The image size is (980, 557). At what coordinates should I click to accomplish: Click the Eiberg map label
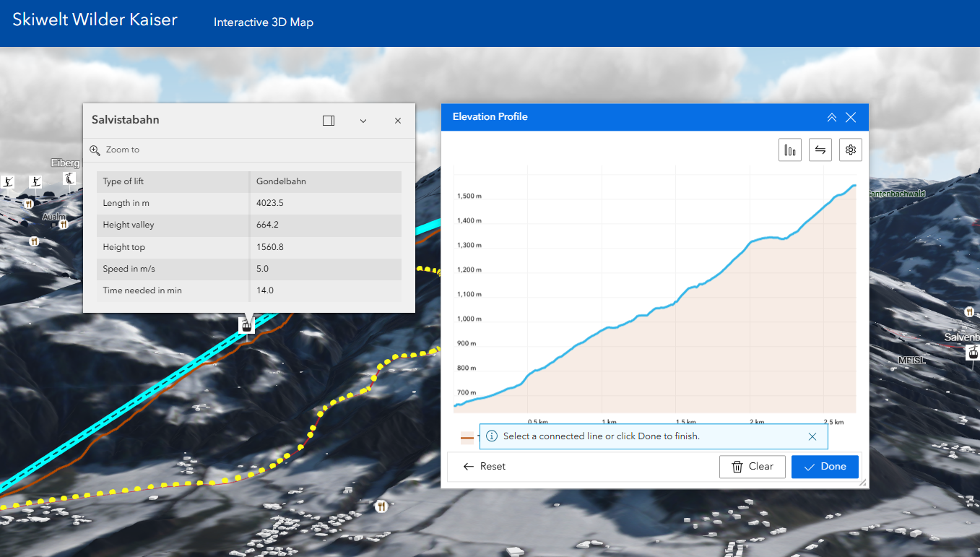coord(65,163)
